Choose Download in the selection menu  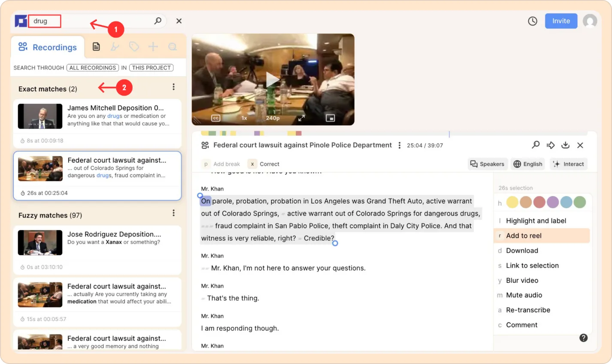coord(542,251)
